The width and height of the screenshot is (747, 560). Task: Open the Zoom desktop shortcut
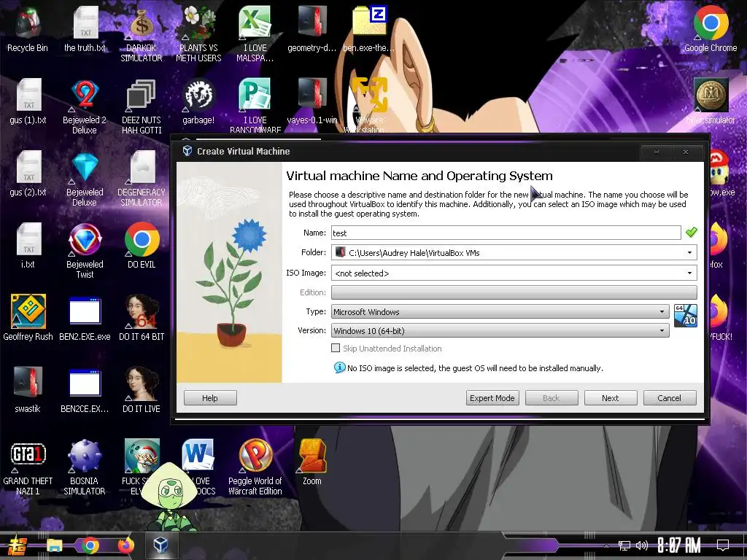tap(312, 462)
